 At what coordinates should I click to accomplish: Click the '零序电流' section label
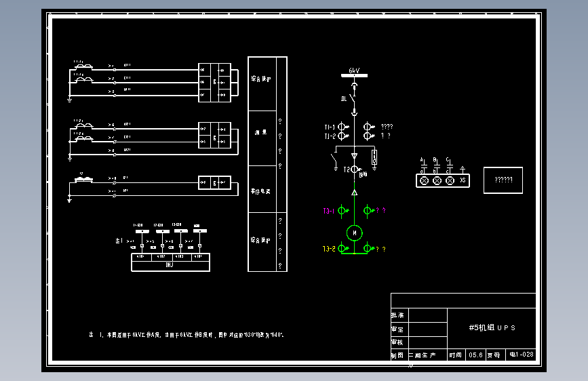pyautogui.click(x=260, y=191)
